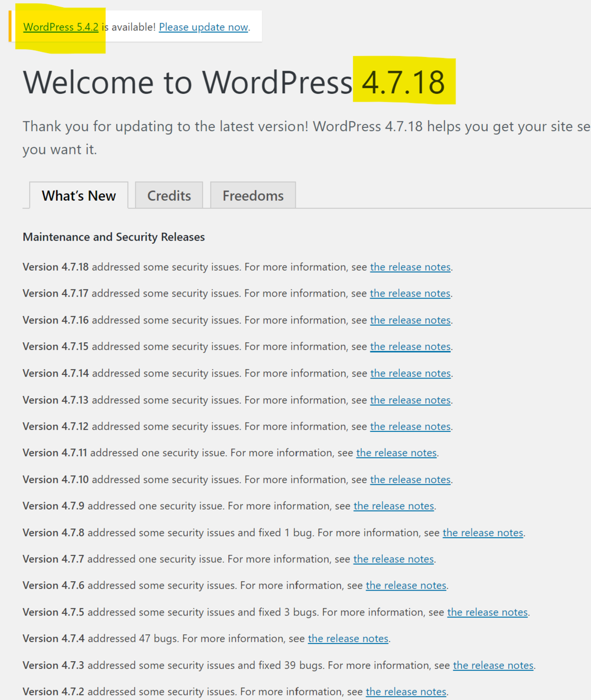This screenshot has height=700, width=591.
Task: Click the 'Version 4.7.4' bold text
Action: (x=53, y=639)
